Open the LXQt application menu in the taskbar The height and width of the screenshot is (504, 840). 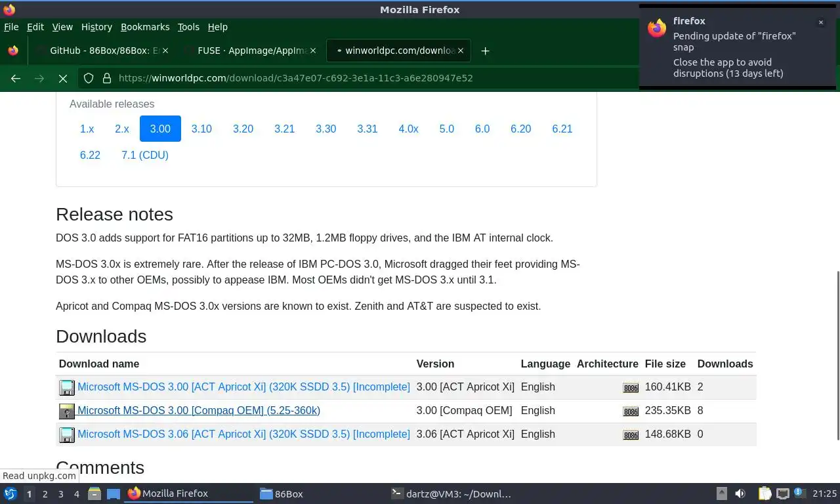click(x=10, y=493)
